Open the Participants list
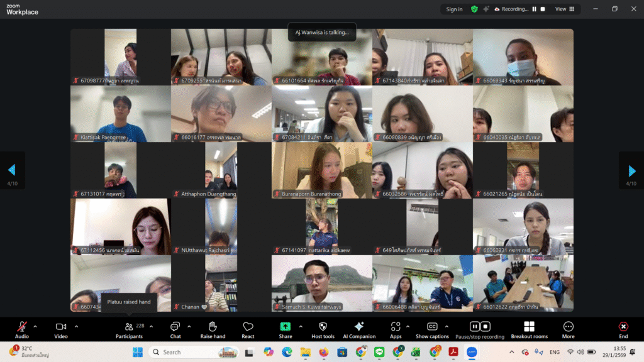Viewport: 644px width, 362px height. coord(129,327)
